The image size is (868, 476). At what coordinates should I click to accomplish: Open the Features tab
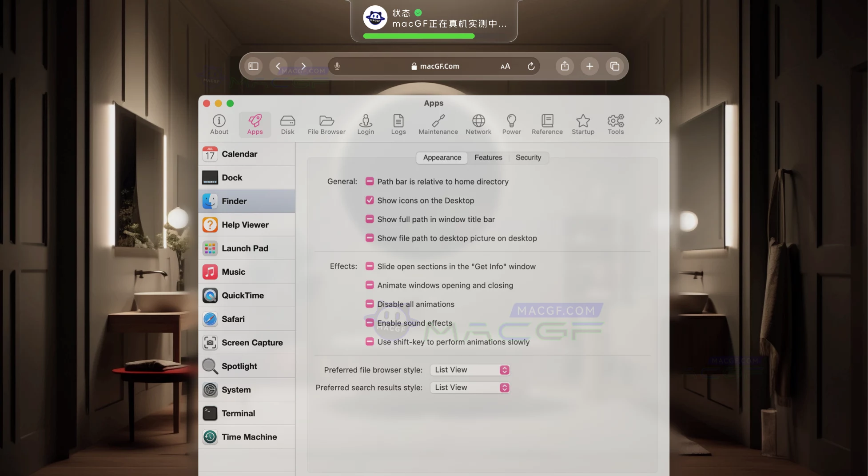[x=488, y=157]
